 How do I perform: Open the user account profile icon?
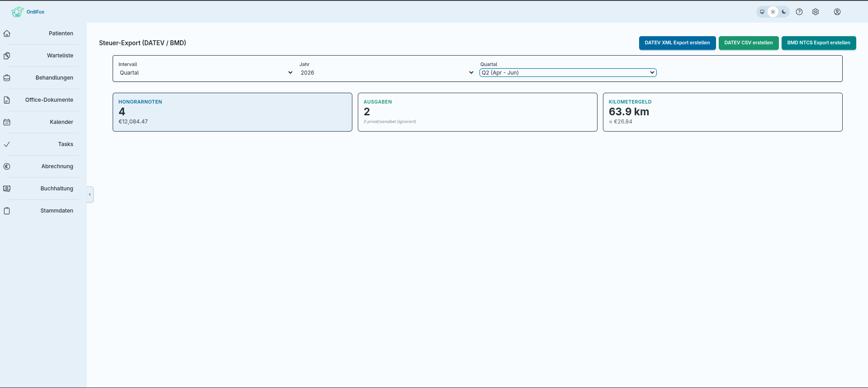pyautogui.click(x=837, y=12)
